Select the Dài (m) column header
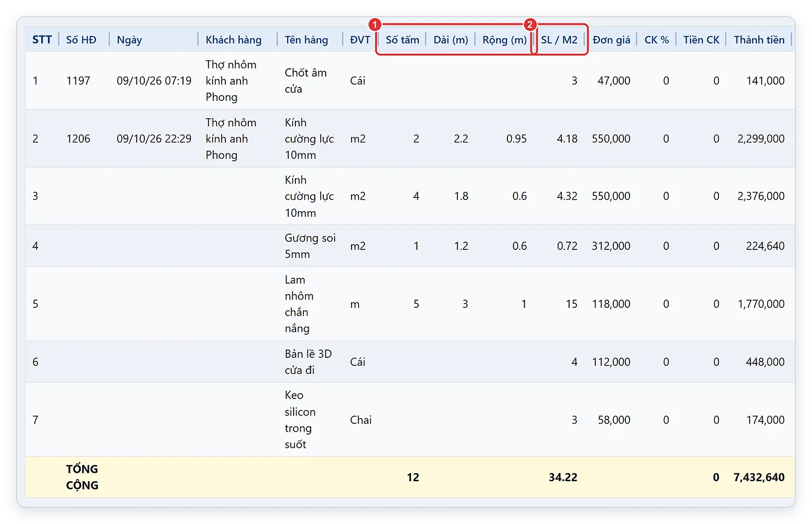Image resolution: width=812 pixels, height=524 pixels. pyautogui.click(x=451, y=40)
